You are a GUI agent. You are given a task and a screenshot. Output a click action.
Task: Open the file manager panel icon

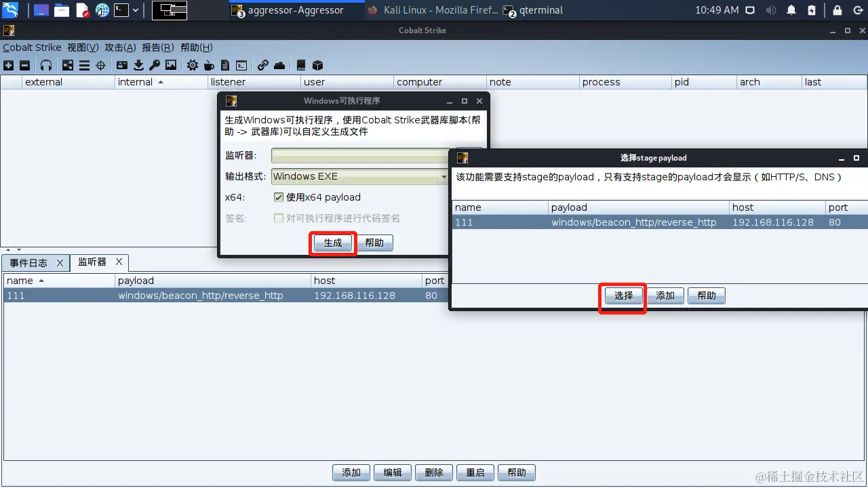click(x=62, y=10)
